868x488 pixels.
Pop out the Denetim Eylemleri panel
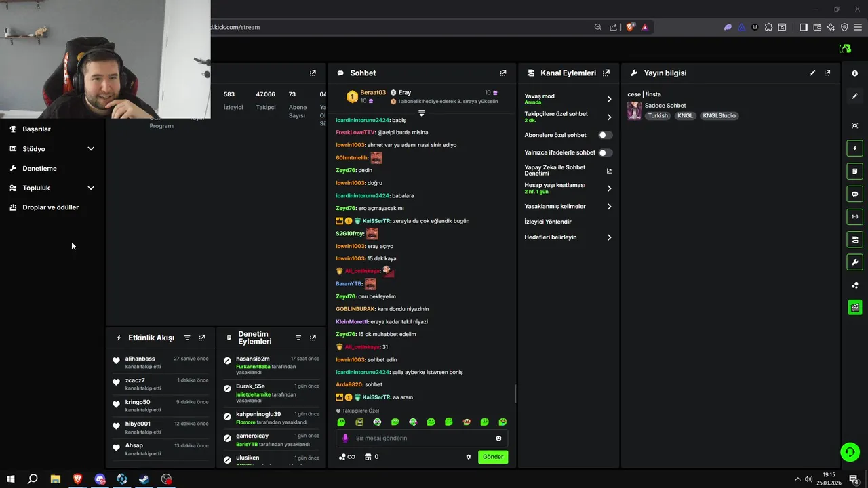coord(313,338)
